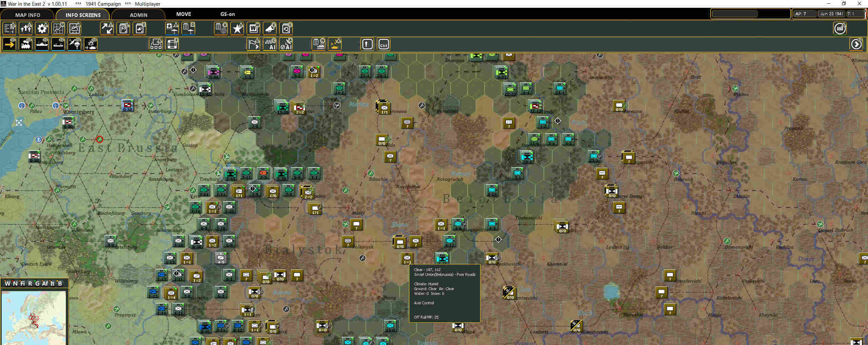868x345 pixels.
Task: Switch to rail movement locomotive mode
Action: (x=26, y=44)
